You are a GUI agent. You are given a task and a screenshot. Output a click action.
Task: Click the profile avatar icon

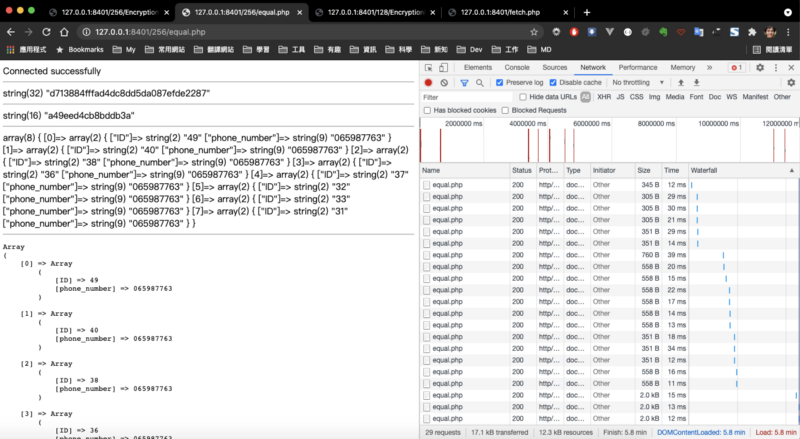[770, 32]
